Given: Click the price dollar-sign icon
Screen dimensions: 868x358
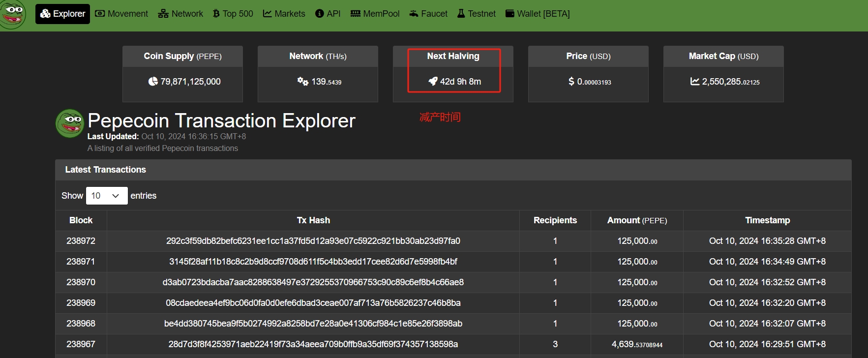Looking at the screenshot, I should pos(571,82).
